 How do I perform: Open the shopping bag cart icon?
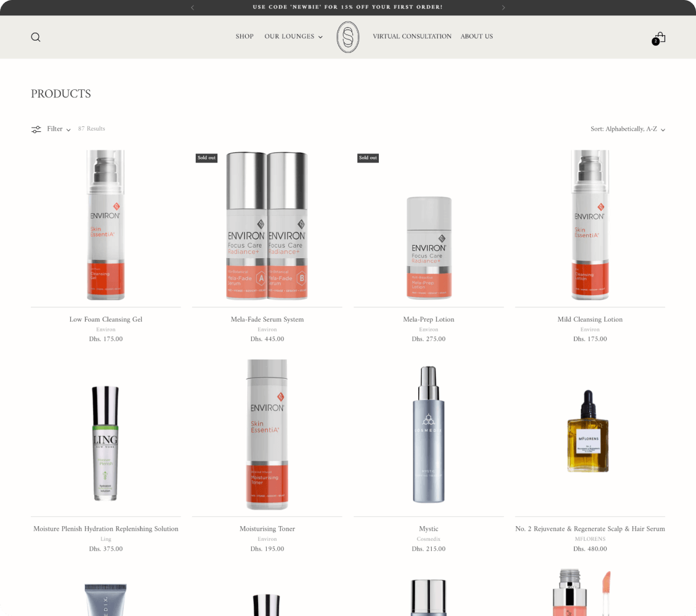[660, 38]
